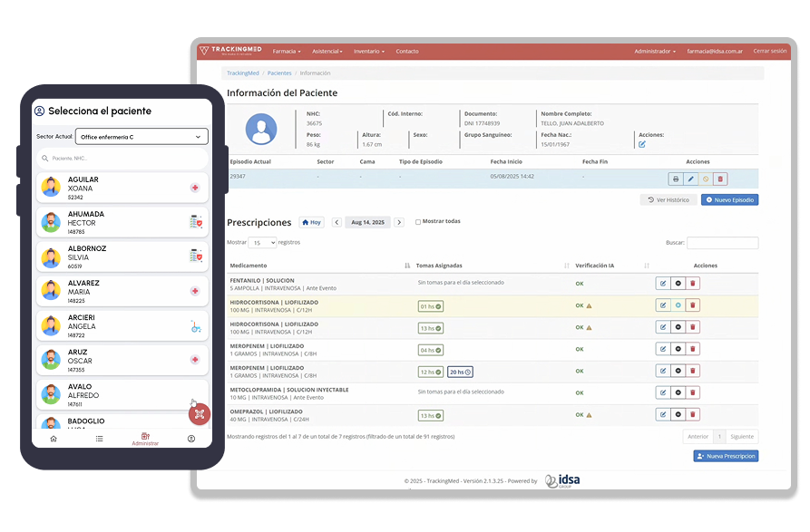Toggle the 20 hs pending dose for Meropenem

click(460, 372)
